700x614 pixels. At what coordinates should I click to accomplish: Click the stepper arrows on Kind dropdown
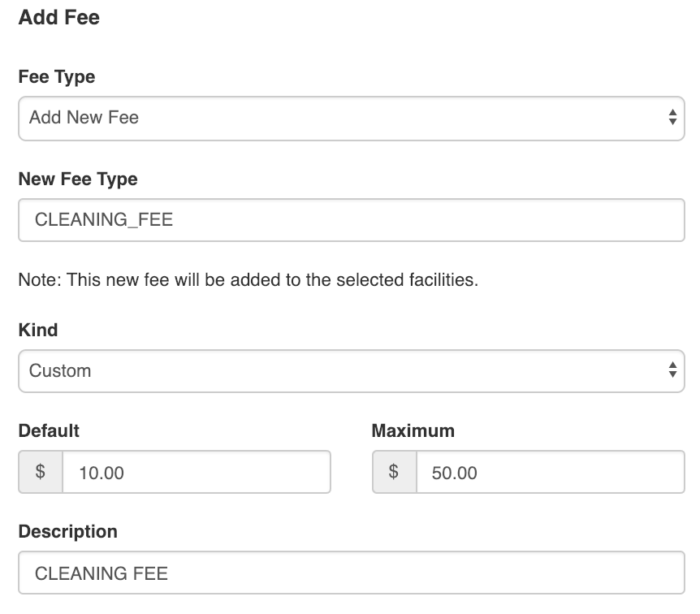tap(674, 370)
